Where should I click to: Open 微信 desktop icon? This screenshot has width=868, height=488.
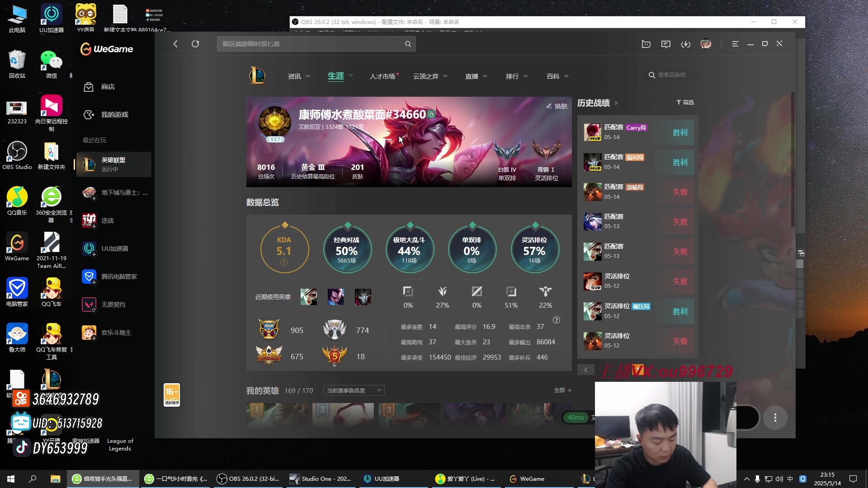[x=52, y=64]
